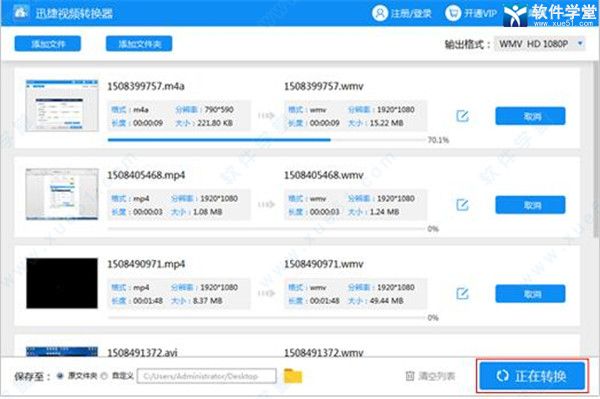
Task: Click the output name 1508491372.wmv
Action: pos(323,352)
